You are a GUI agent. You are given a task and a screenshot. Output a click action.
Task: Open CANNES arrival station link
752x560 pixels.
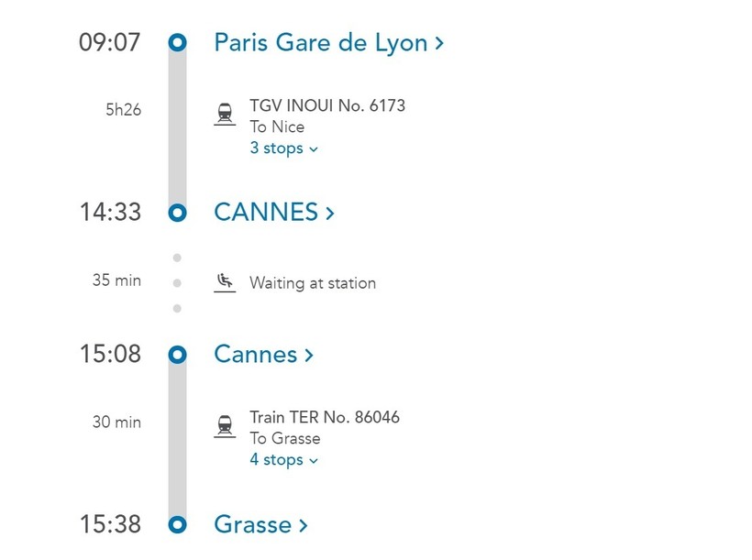266,213
